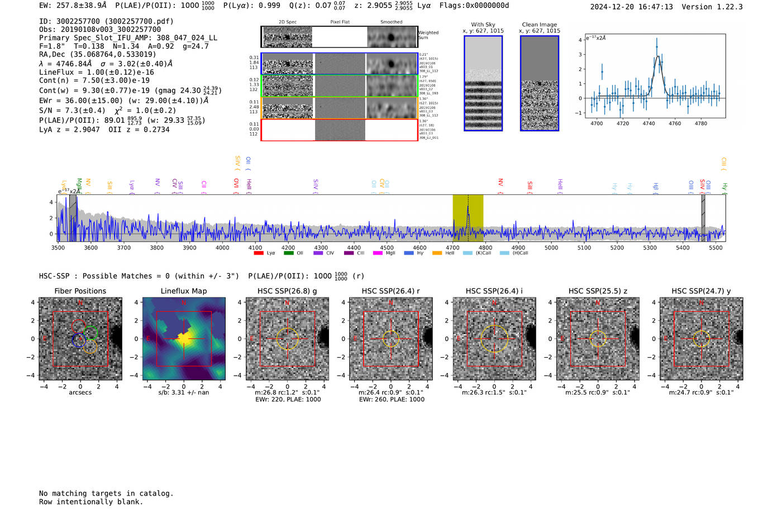Viewport: 782px width, 532px height.
Task: Click the yellow highlighted emission line region
Action: point(468,218)
